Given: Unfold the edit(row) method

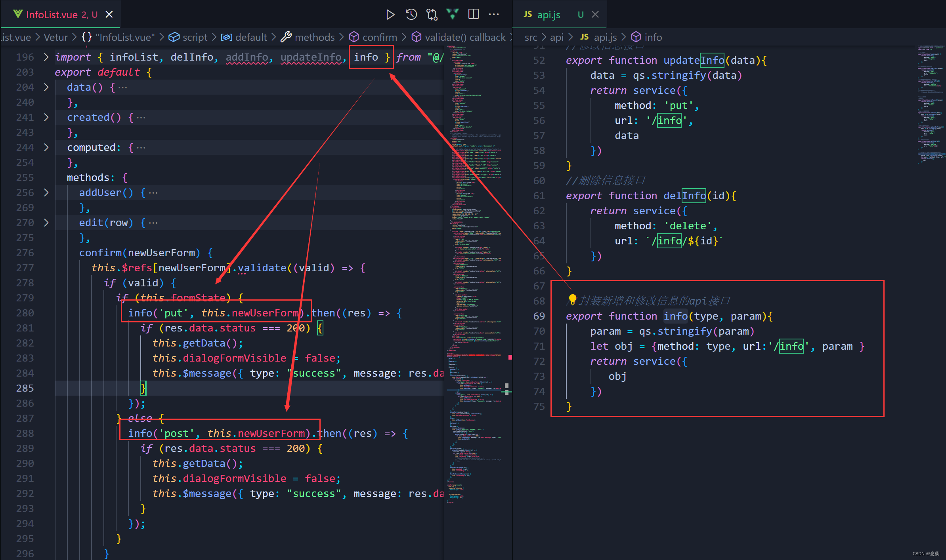Looking at the screenshot, I should tap(46, 223).
